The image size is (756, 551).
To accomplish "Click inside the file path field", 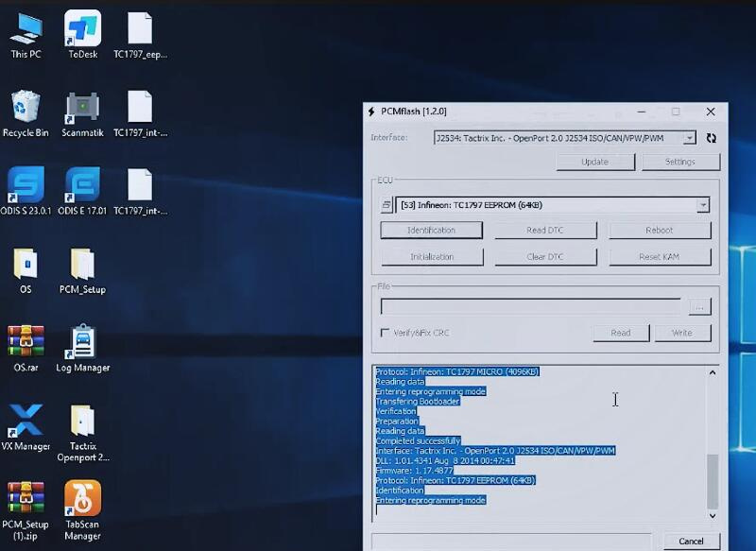I will click(x=530, y=306).
